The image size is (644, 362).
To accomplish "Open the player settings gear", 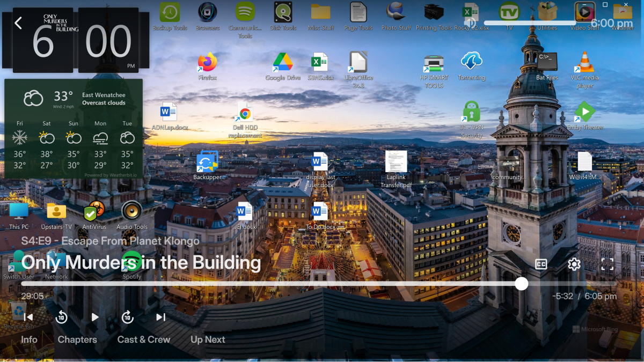I will (x=574, y=264).
